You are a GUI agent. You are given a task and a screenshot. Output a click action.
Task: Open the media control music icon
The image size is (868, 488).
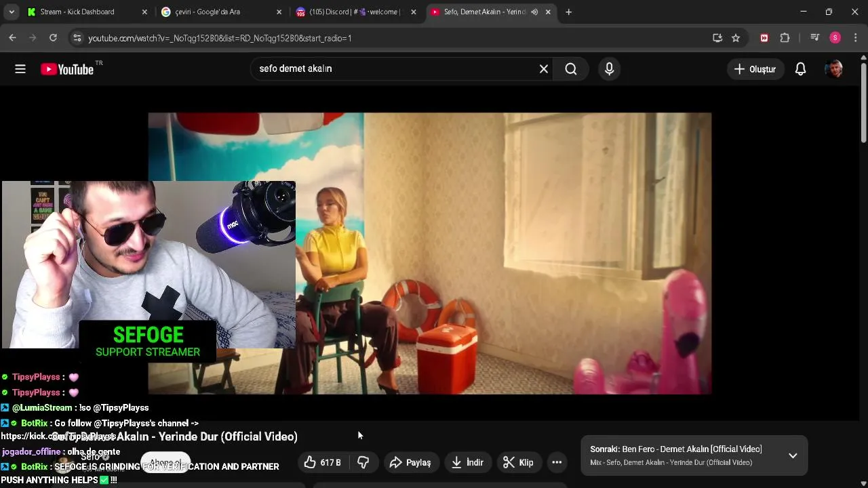click(x=815, y=38)
